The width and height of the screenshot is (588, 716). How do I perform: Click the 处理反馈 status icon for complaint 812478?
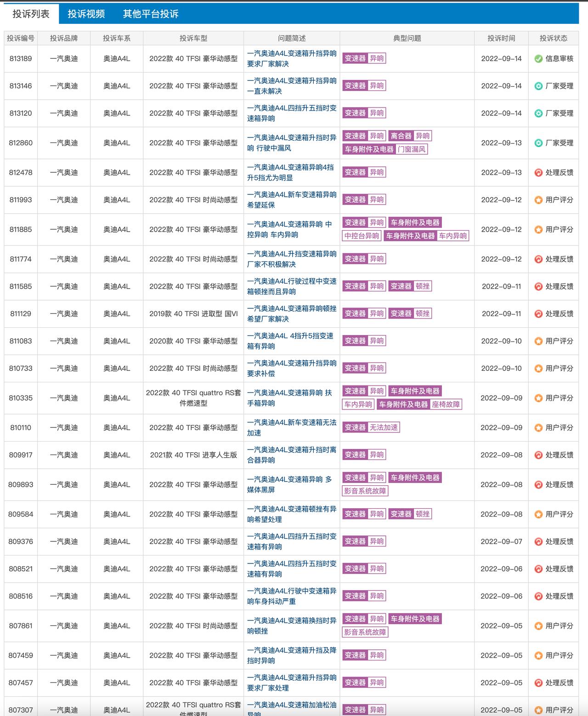pos(539,173)
